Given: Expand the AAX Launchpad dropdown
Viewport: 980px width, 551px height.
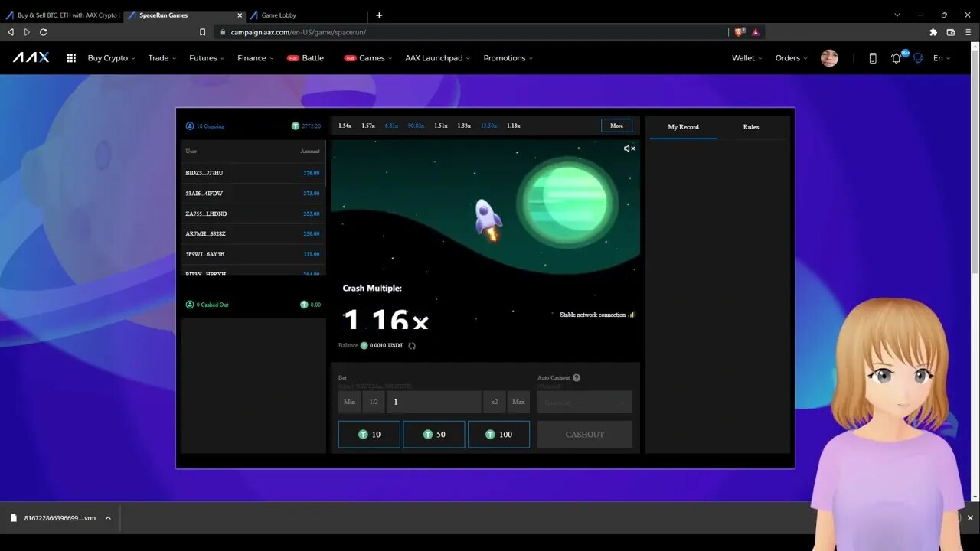Looking at the screenshot, I should click(x=438, y=58).
